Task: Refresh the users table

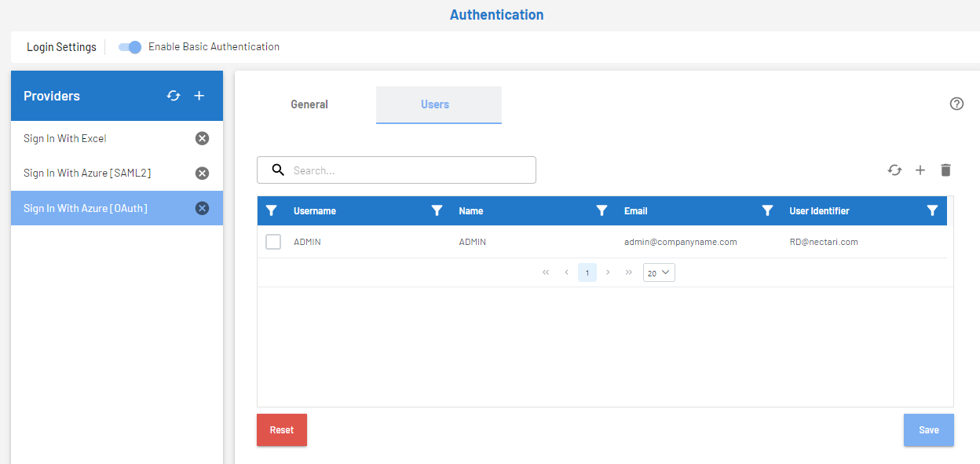Action: coord(894,170)
